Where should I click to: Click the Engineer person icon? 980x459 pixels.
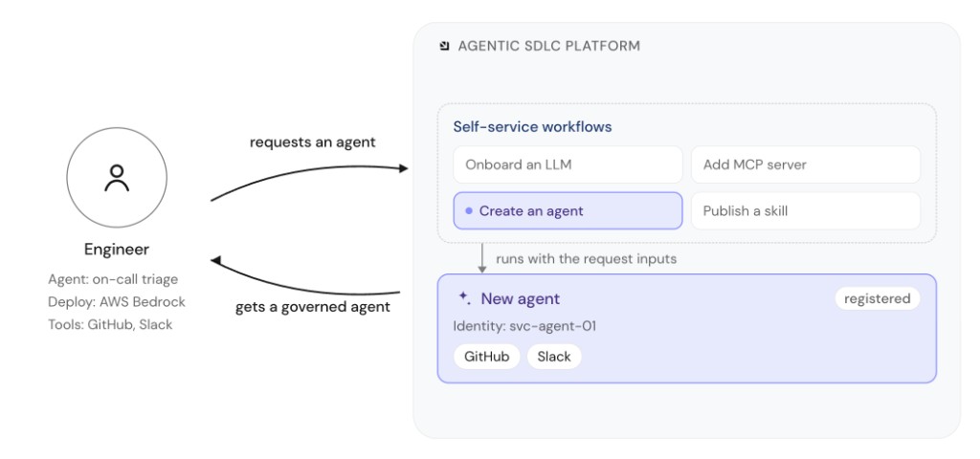point(117,178)
